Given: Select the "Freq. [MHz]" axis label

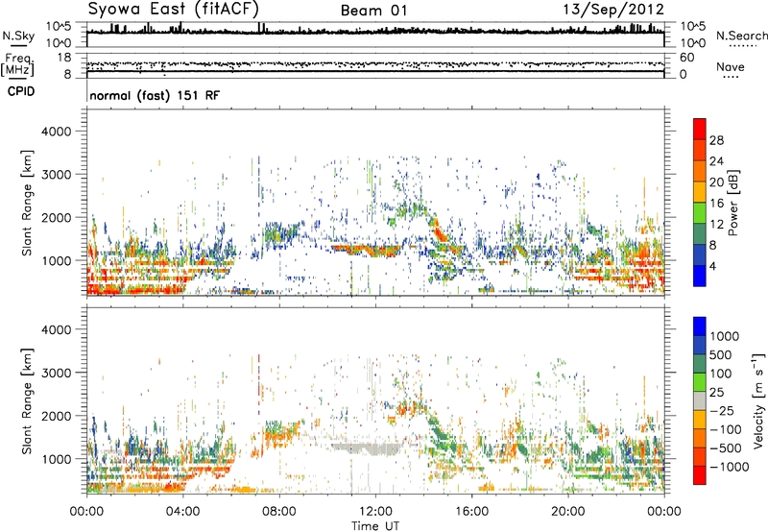Looking at the screenshot, I should [x=17, y=64].
